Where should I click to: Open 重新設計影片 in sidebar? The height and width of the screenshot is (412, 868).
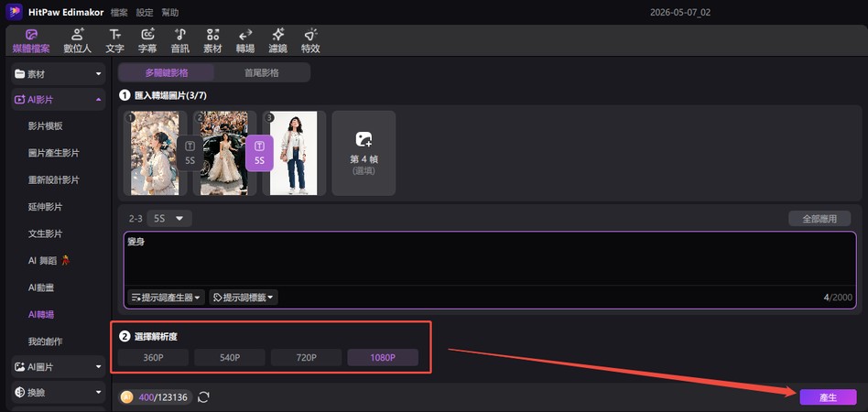(54, 180)
